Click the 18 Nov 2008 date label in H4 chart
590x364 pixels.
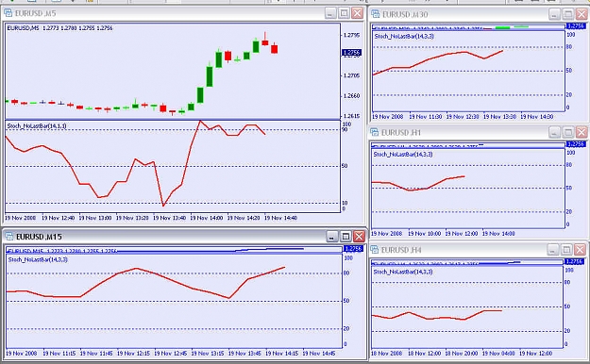pos(386,353)
